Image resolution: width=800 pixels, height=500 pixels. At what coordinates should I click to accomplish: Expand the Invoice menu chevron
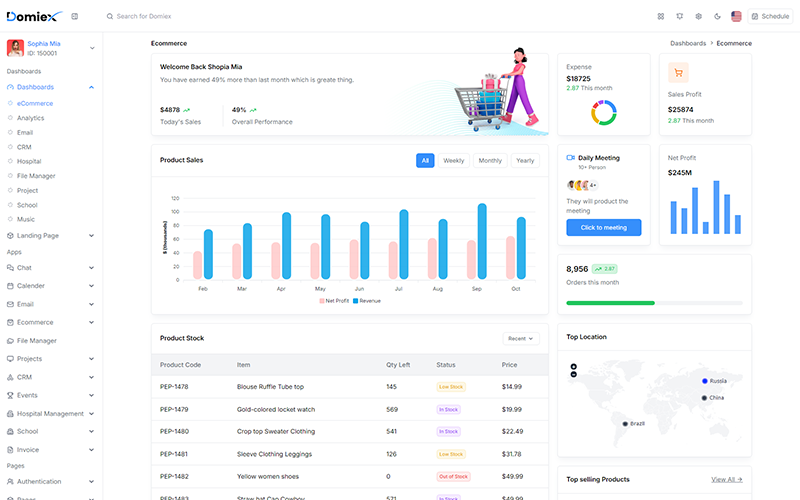tap(91, 450)
